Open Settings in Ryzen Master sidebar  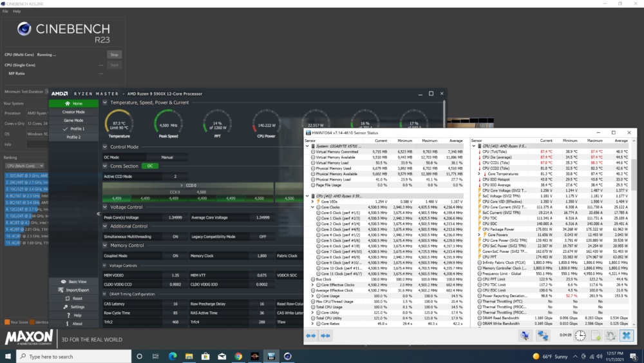pyautogui.click(x=73, y=307)
